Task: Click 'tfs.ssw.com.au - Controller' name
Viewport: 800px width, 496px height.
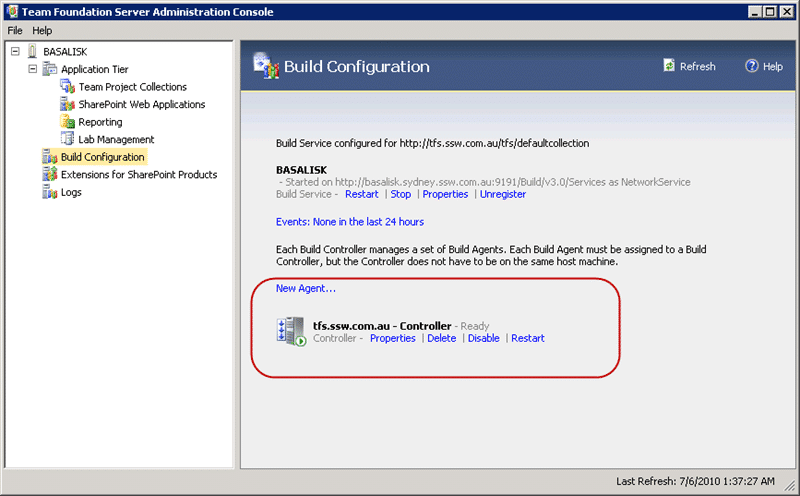Action: [382, 326]
